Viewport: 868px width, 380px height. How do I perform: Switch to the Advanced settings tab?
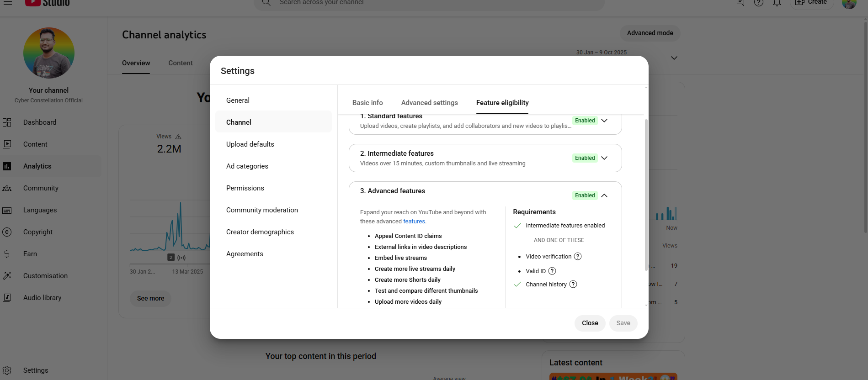click(x=429, y=103)
